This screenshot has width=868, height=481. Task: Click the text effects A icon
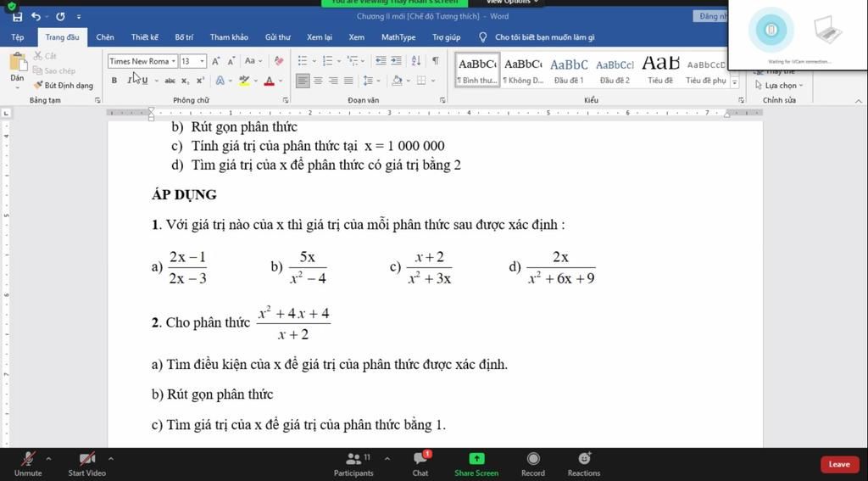pos(220,81)
